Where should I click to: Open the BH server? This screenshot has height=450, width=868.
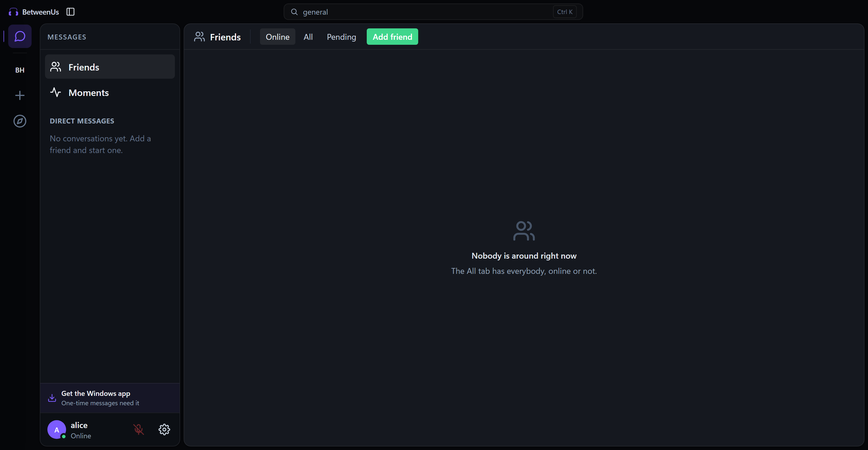(x=20, y=70)
